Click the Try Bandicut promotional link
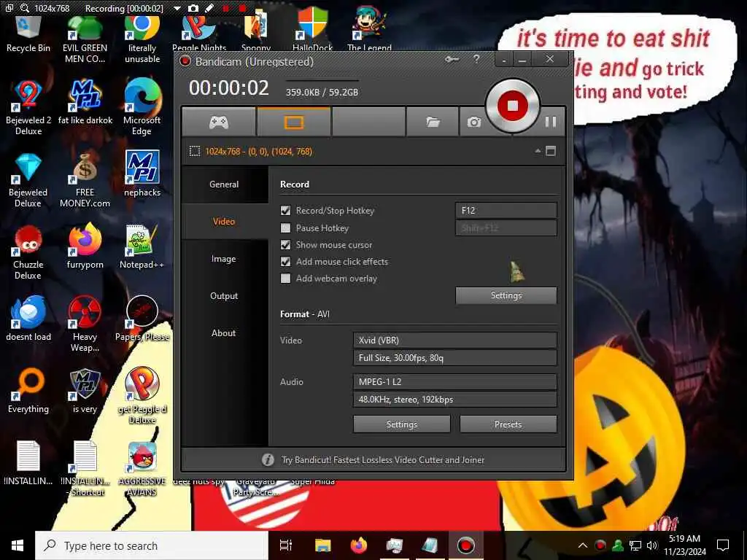747x560 pixels. pos(382,459)
